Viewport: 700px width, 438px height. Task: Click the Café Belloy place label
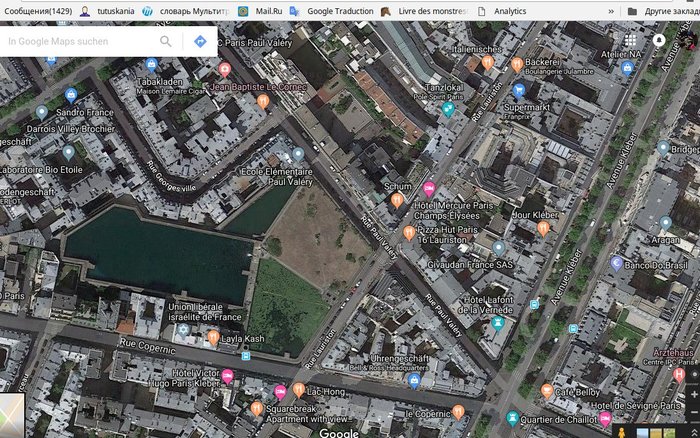[x=578, y=391]
